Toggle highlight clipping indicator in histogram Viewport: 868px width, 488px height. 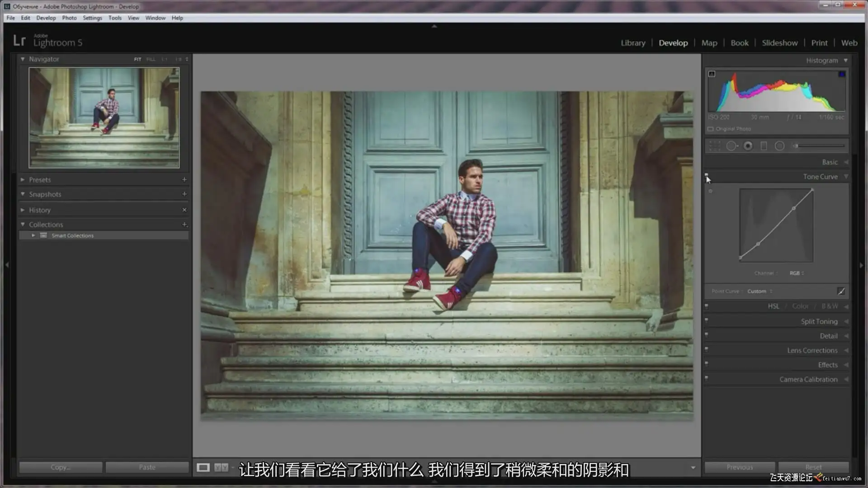842,74
